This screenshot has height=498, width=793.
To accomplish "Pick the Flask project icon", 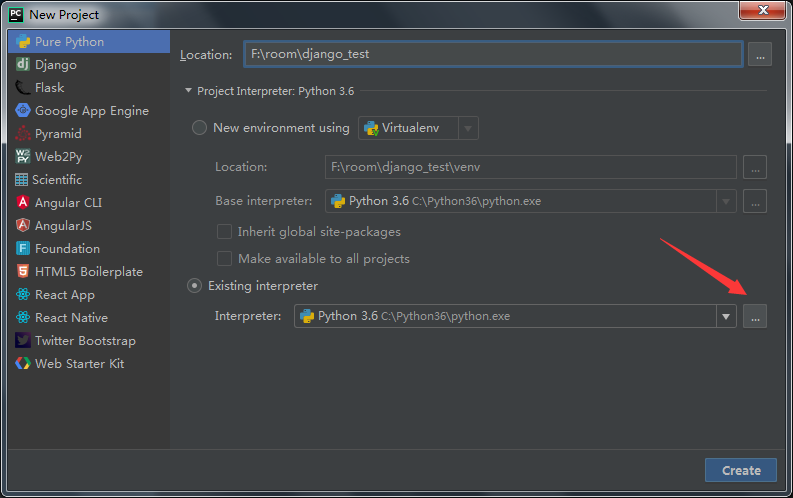I will tap(23, 87).
